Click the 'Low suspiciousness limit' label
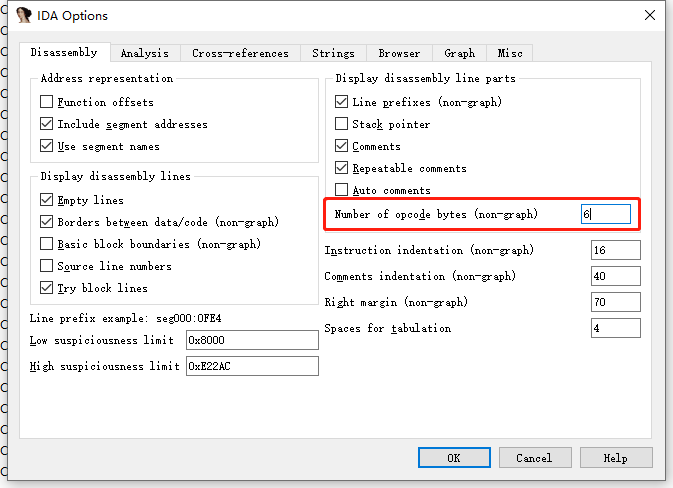The height and width of the screenshot is (488, 673). (x=101, y=340)
